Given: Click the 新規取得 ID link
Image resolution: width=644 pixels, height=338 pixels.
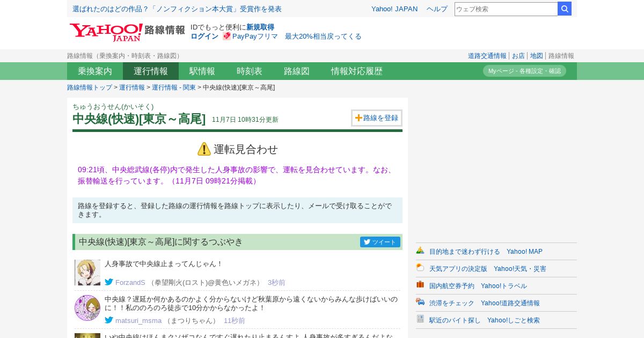Looking at the screenshot, I should 260,27.
